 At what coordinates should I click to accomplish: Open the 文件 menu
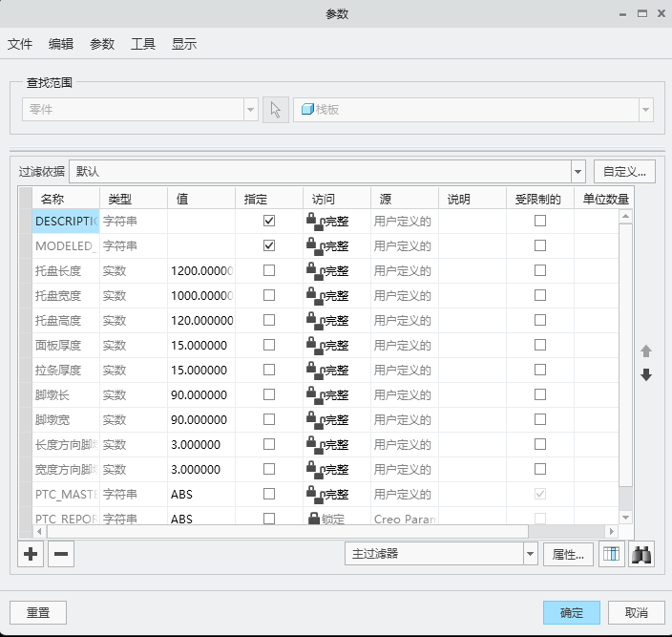[20, 44]
